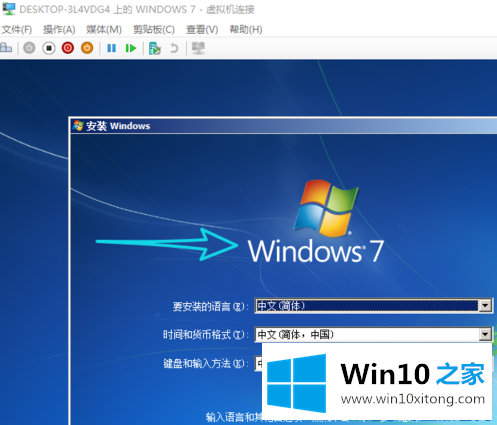Click the Enhanced Session monitor icon

[199, 48]
